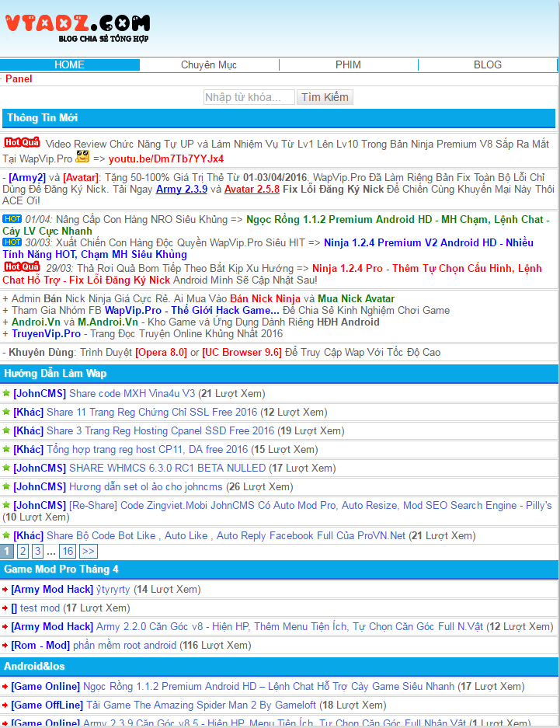The image size is (560, 728).
Task: Click the >> next page button
Action: pyautogui.click(x=88, y=551)
